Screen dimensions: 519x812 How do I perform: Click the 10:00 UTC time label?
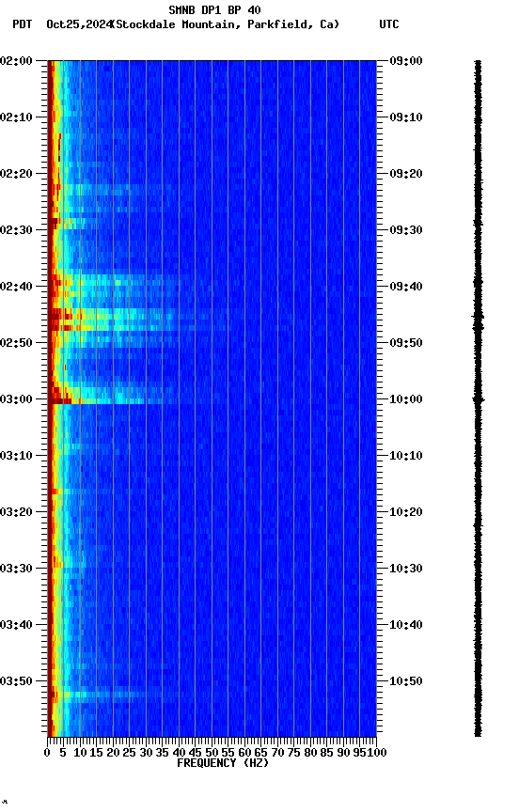406,399
